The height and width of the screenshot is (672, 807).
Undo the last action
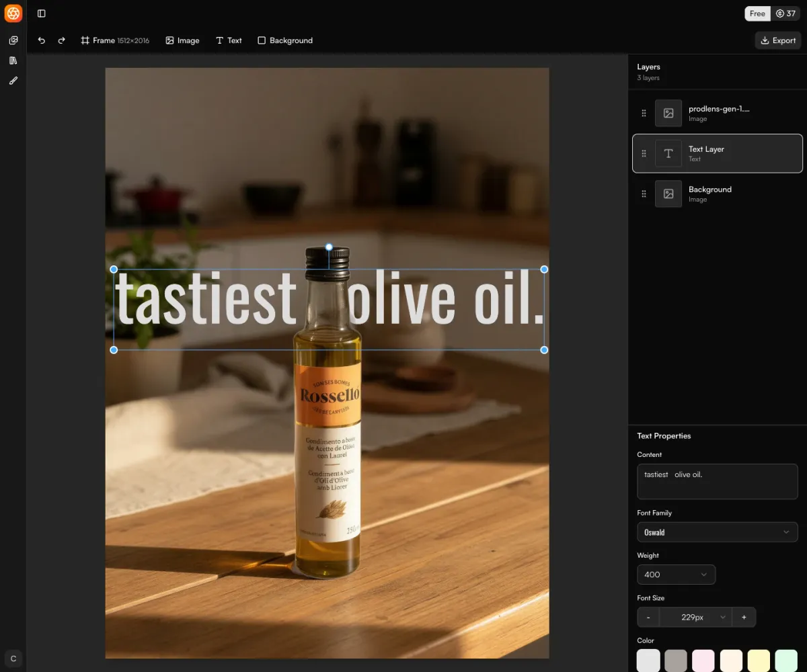point(41,40)
